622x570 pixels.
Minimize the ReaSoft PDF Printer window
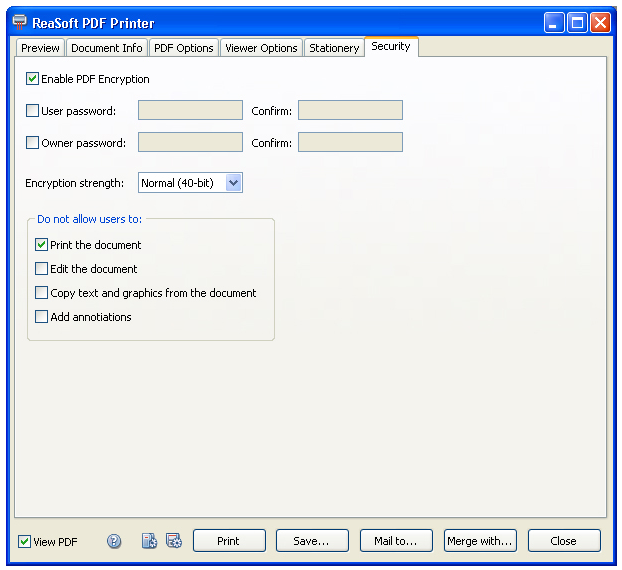554,22
